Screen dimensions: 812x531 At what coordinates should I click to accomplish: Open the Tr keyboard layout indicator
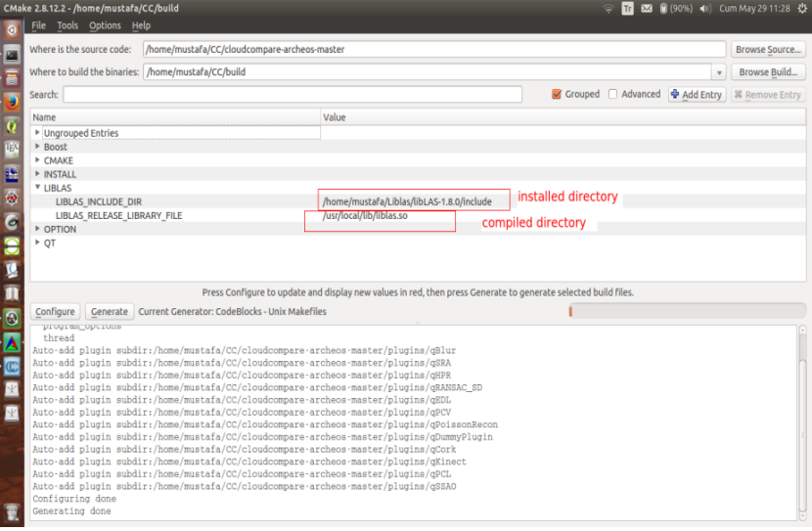(x=628, y=8)
